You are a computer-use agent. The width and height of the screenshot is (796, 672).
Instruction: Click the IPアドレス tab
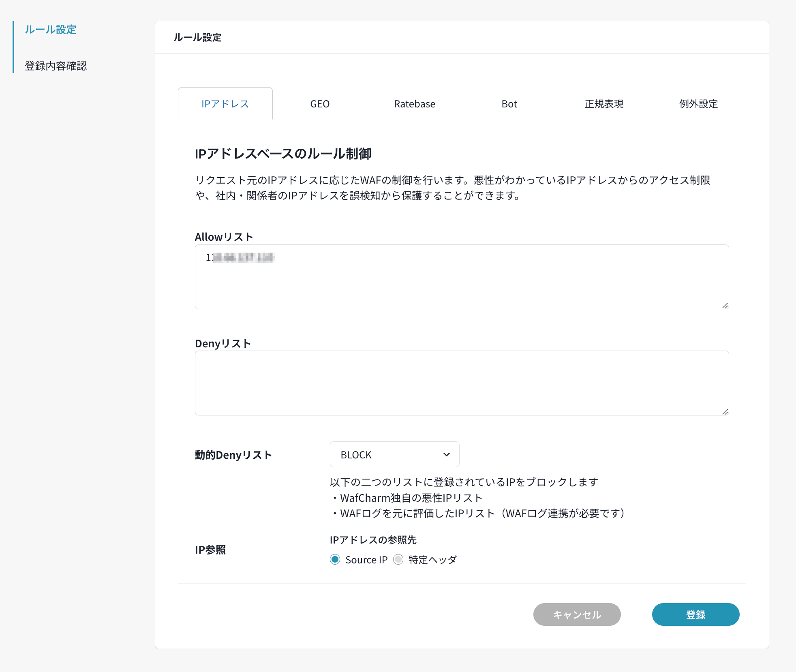(x=225, y=103)
